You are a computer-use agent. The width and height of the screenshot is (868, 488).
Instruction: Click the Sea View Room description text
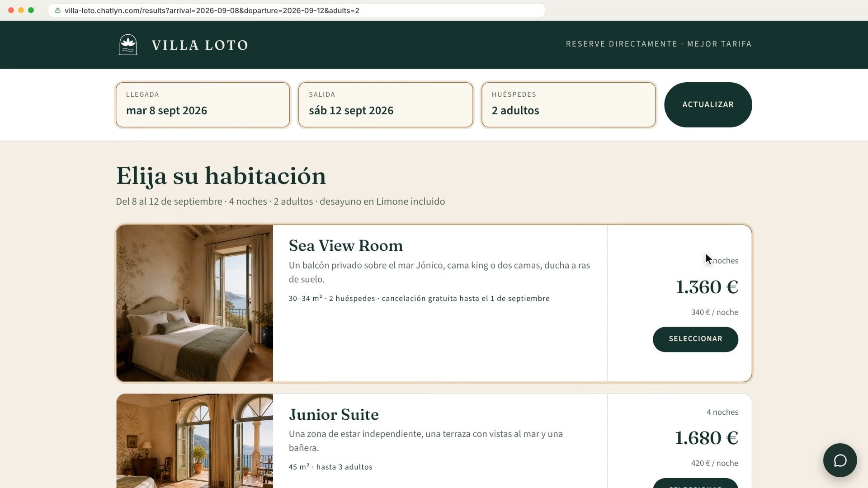[x=439, y=272]
